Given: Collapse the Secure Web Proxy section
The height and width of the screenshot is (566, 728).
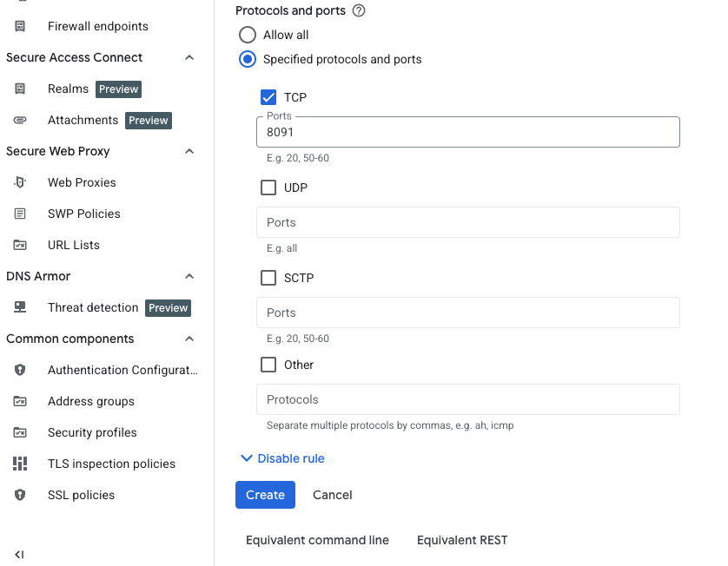Looking at the screenshot, I should [x=189, y=151].
